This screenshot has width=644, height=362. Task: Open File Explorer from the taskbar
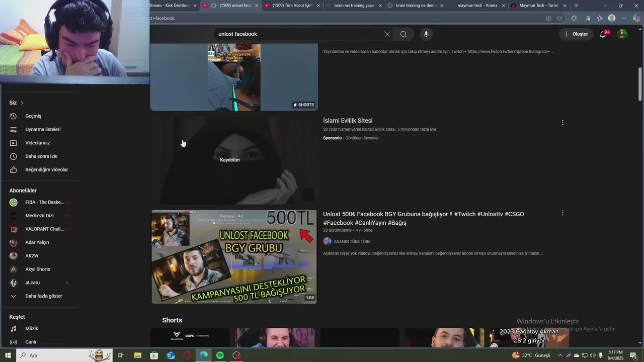(137, 355)
